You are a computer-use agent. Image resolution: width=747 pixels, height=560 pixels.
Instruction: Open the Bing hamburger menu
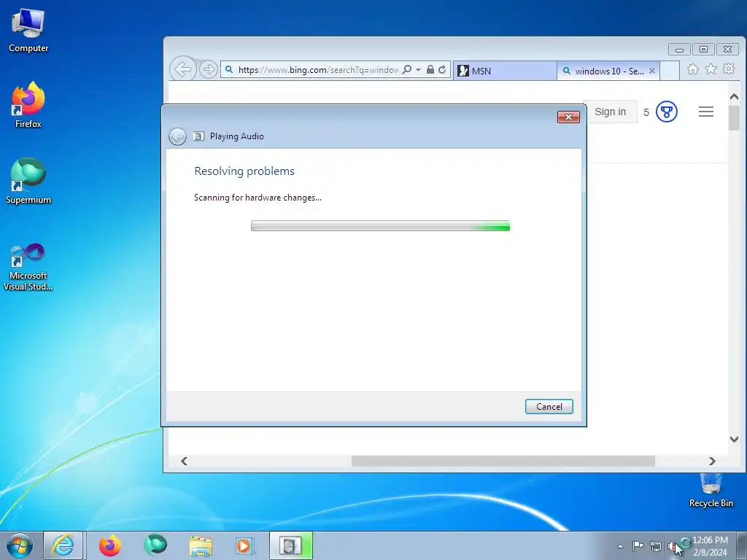click(x=706, y=112)
